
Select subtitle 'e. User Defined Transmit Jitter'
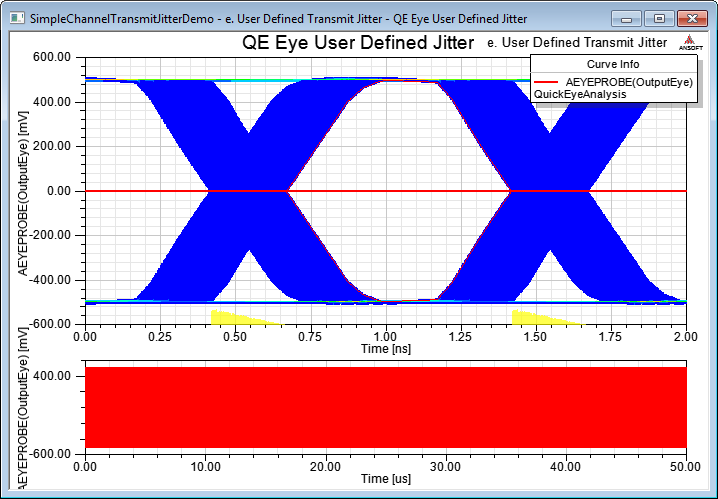[x=577, y=43]
